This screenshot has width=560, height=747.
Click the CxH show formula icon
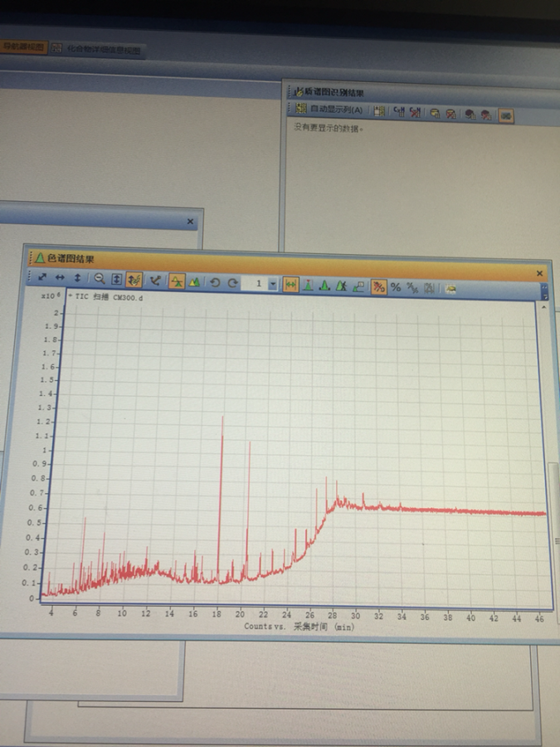coord(398,112)
